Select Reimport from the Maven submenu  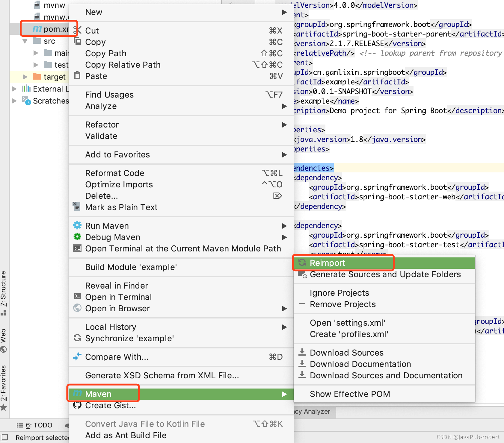[x=327, y=263]
